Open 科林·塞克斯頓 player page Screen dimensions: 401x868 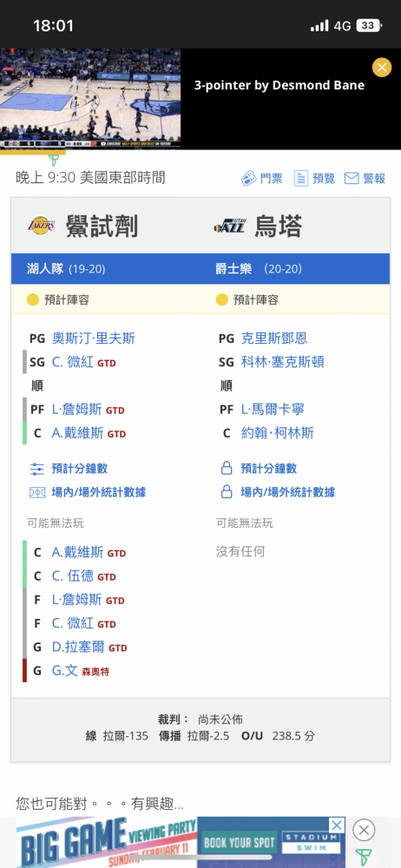(282, 362)
